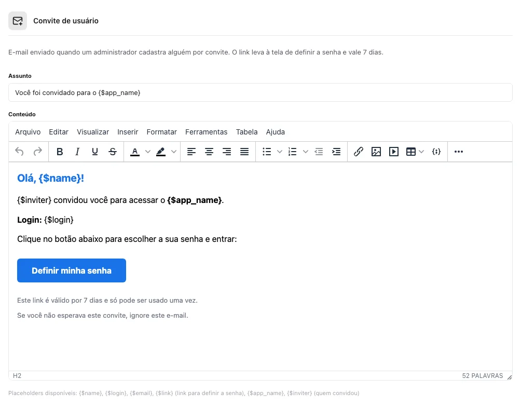Increase indent of paragraph

click(x=336, y=152)
